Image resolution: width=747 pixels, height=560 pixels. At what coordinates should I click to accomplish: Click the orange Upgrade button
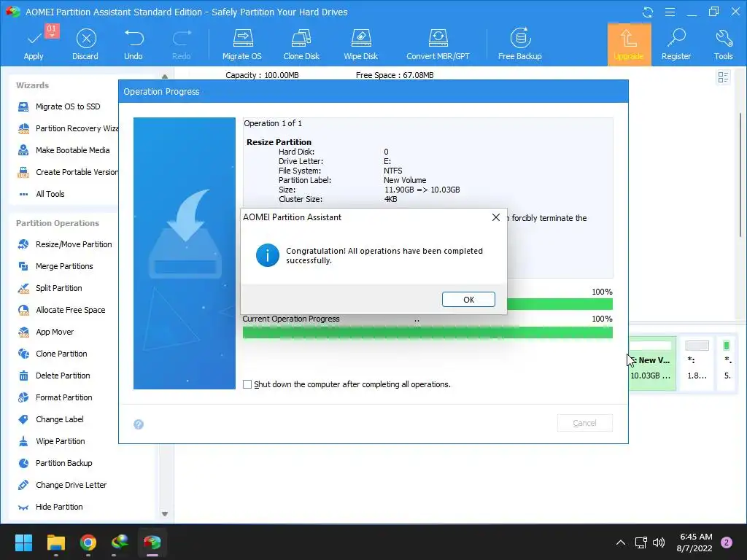(629, 44)
